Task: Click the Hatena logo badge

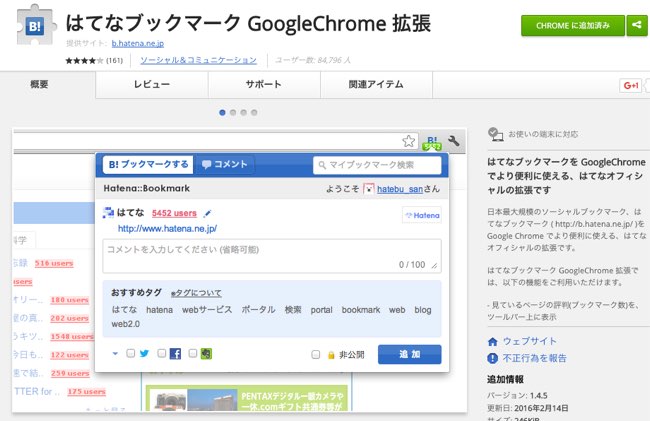Action: 422,215
